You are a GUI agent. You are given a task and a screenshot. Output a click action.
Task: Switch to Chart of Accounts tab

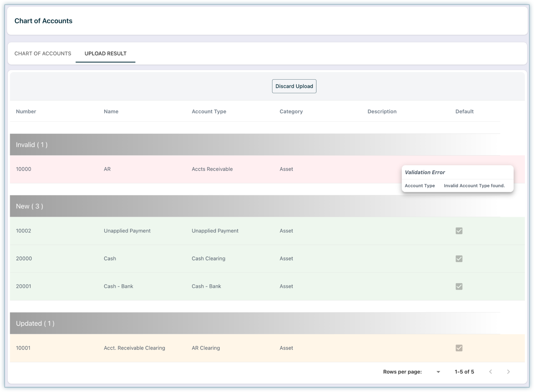coord(43,53)
